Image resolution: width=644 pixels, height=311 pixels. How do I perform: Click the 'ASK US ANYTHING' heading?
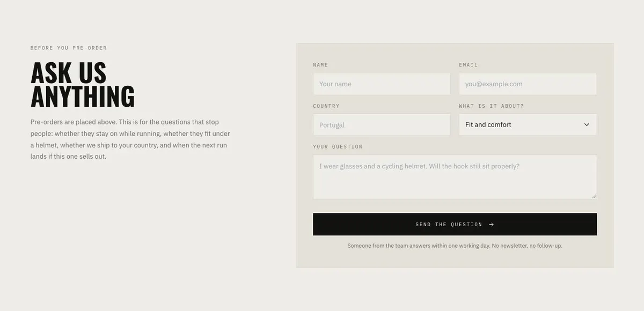click(83, 85)
